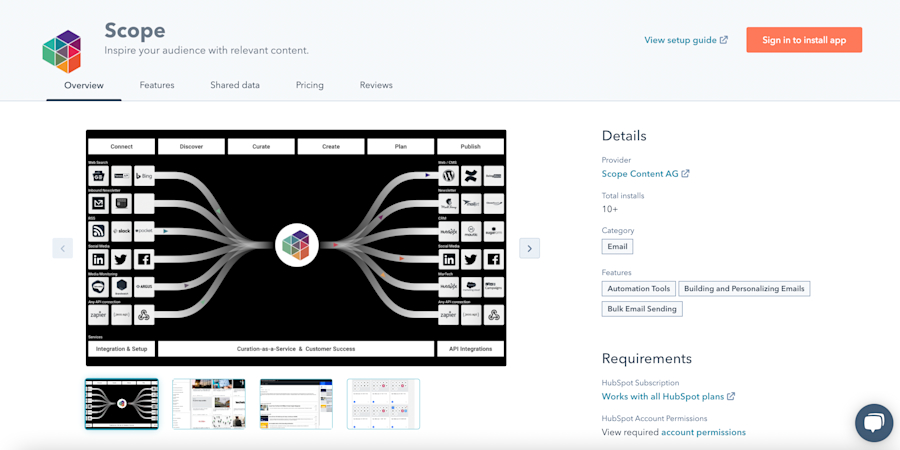Viewport: 900px width, 450px height.
Task: Open the chat widget bubble
Action: tap(873, 422)
